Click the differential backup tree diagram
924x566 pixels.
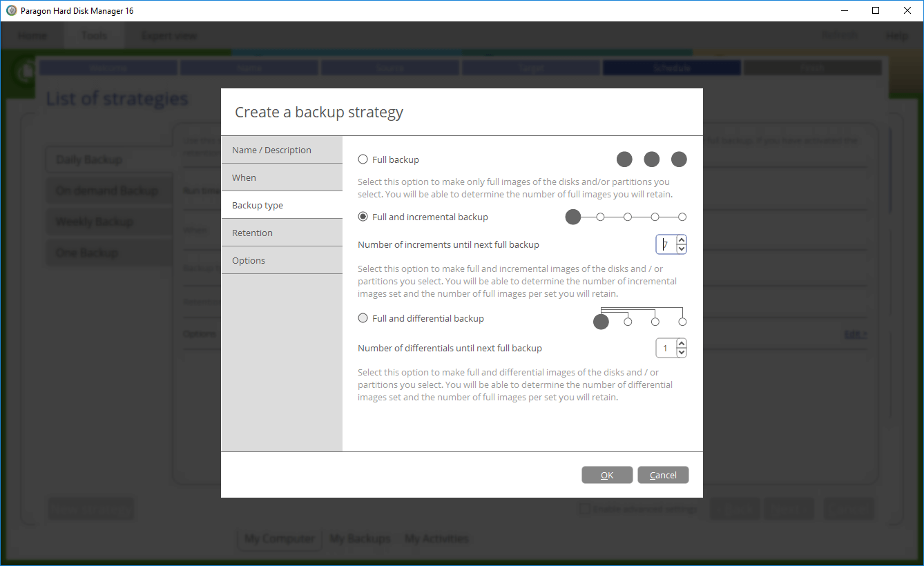641,319
